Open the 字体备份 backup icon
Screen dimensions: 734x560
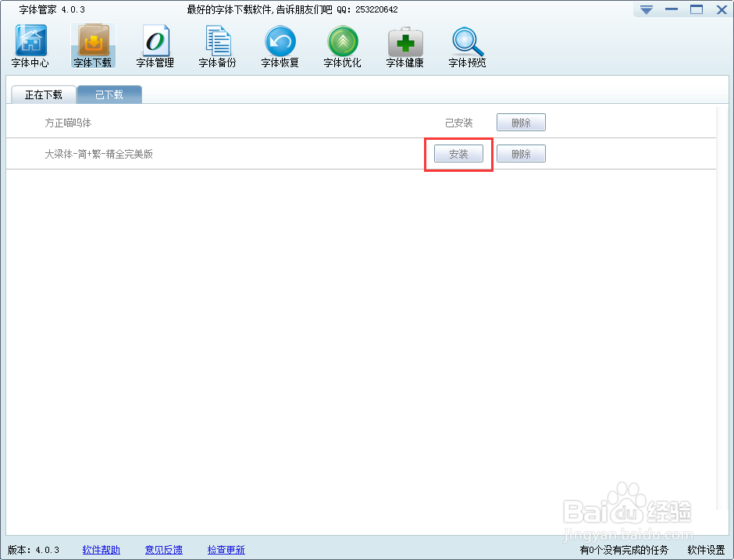click(x=217, y=46)
